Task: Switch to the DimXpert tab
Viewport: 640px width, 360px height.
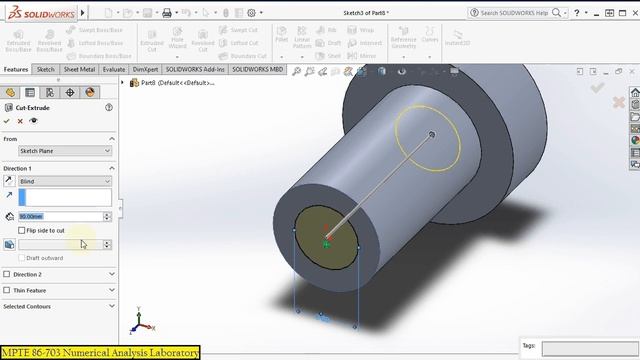Action: click(x=145, y=69)
